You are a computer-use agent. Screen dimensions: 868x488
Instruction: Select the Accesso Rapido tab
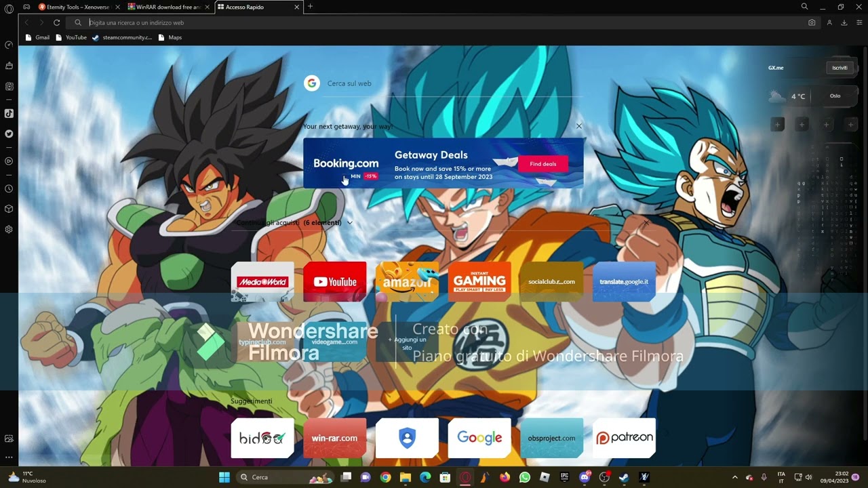(x=259, y=7)
